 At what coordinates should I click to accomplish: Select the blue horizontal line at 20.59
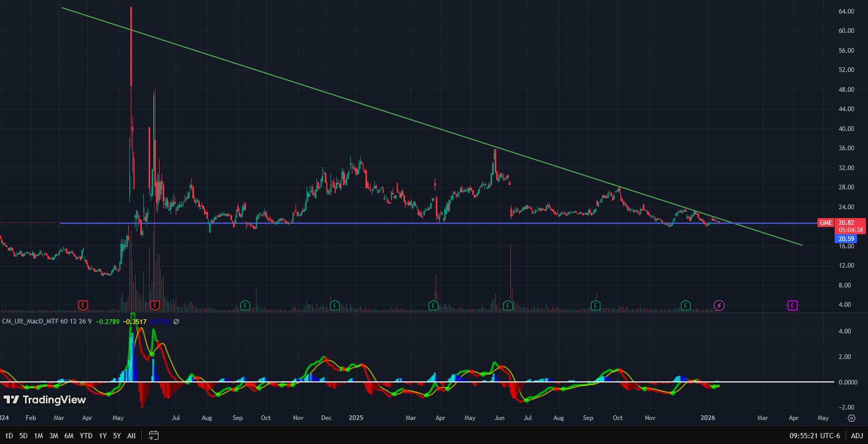pos(438,223)
